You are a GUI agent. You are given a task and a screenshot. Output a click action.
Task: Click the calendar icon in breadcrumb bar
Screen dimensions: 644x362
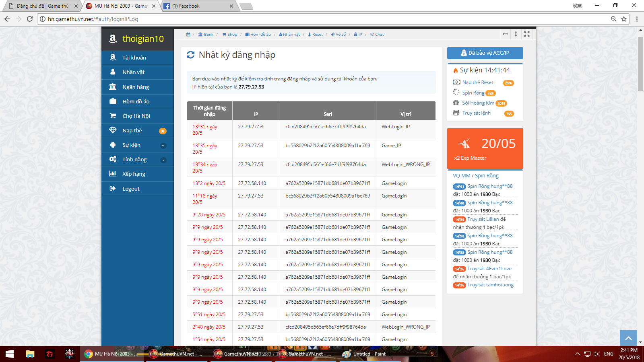click(188, 35)
